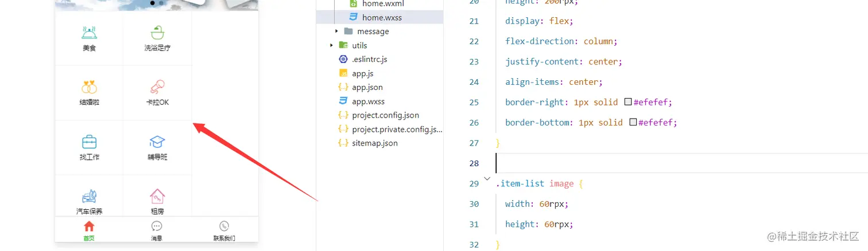Switch to the 联系我们 contact tab
The image size is (868, 251).
tap(224, 230)
